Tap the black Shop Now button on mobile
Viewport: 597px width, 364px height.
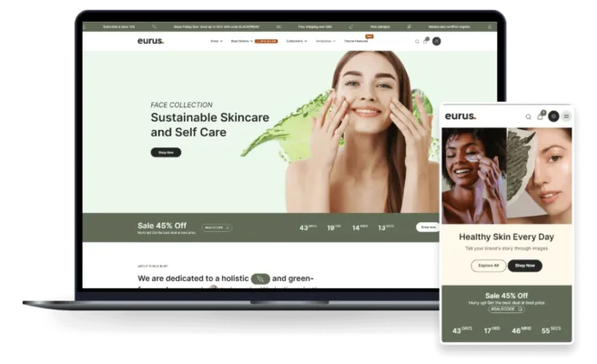[x=524, y=266]
